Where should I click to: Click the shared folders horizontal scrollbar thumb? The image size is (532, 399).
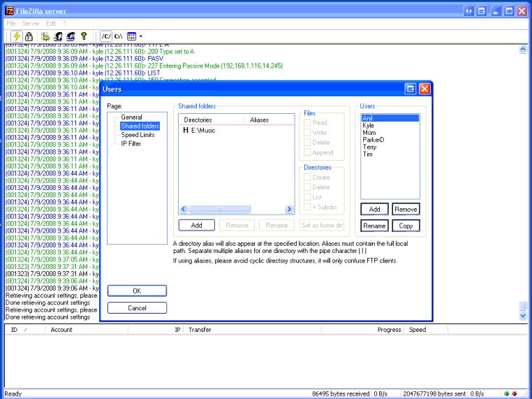point(220,209)
